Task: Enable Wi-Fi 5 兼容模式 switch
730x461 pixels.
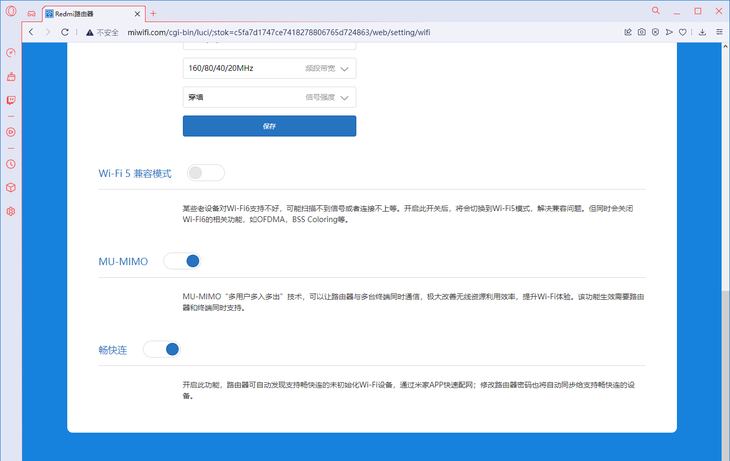Action: tap(206, 173)
